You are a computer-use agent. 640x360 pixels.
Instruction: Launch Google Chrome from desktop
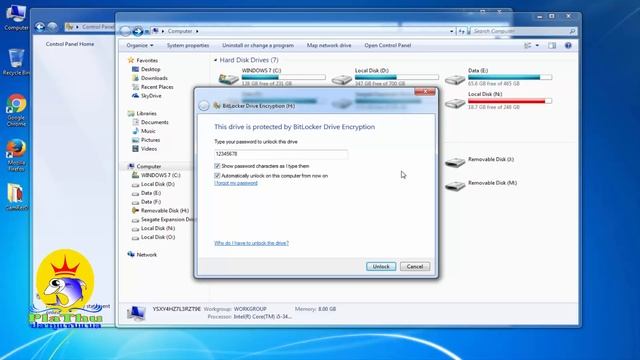(16, 110)
